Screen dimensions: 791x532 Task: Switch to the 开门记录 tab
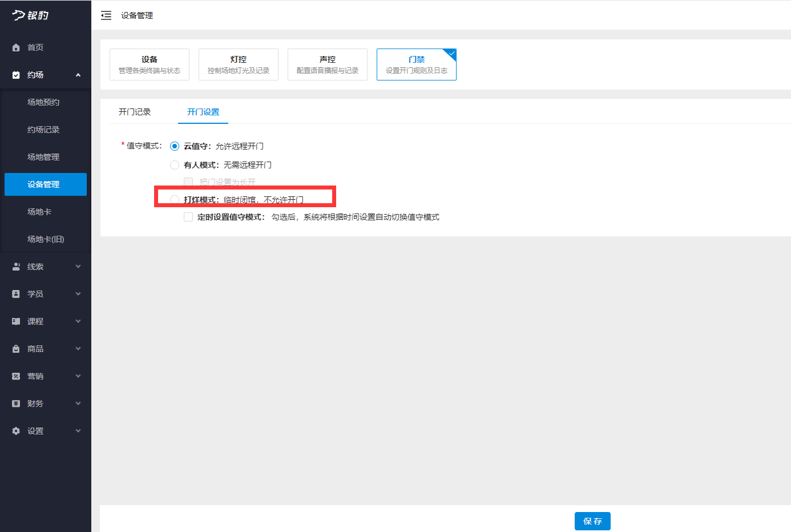[135, 112]
